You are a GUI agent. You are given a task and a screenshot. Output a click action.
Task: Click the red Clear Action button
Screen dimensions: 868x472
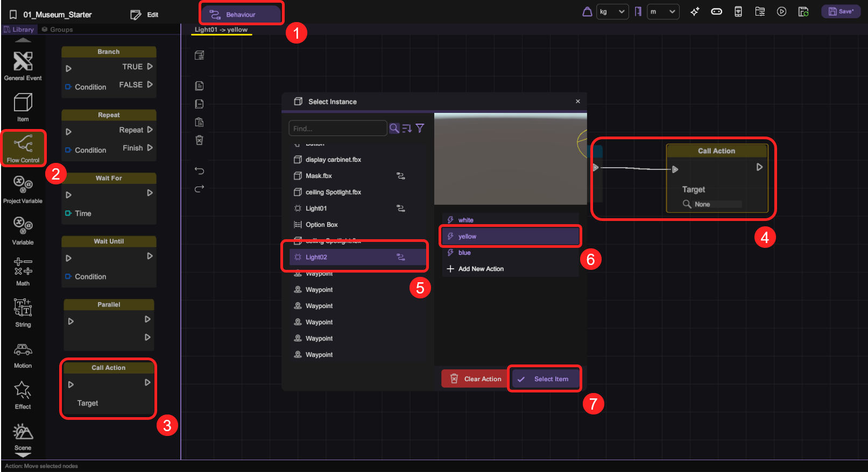tap(475, 379)
